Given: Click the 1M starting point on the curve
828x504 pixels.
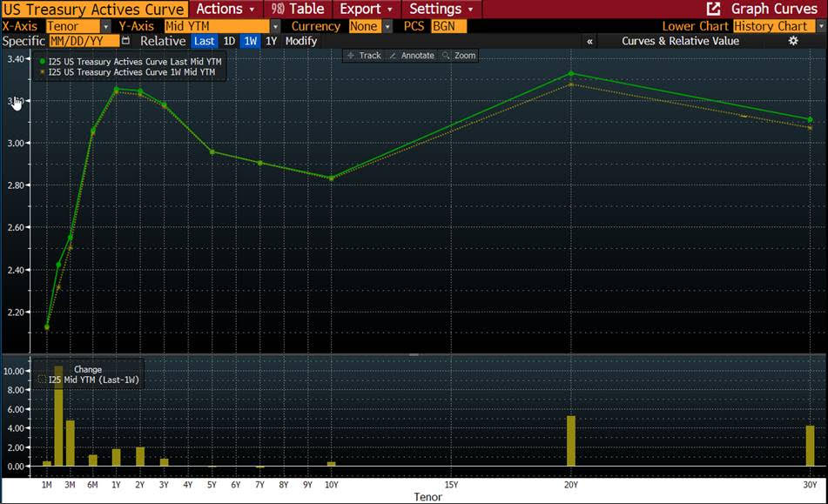Looking at the screenshot, I should [47, 327].
